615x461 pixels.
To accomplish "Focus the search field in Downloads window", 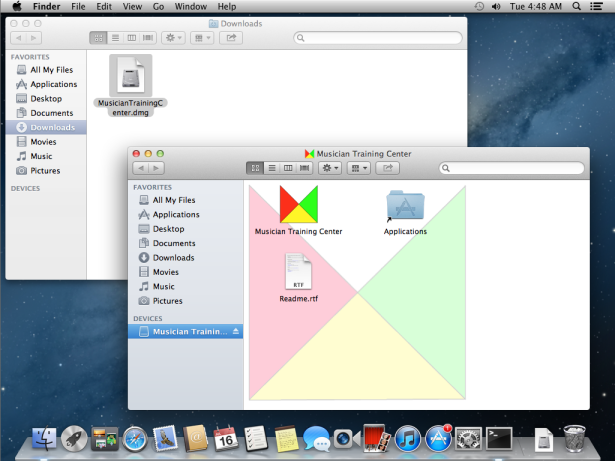I will [x=378, y=38].
